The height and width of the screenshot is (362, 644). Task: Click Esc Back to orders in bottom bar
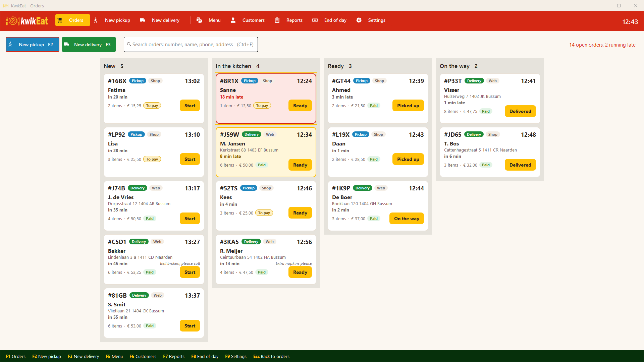click(x=271, y=356)
